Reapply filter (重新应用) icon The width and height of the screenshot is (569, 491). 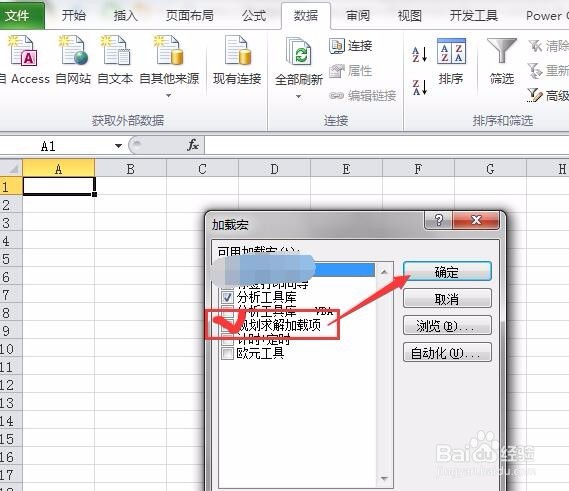click(535, 71)
